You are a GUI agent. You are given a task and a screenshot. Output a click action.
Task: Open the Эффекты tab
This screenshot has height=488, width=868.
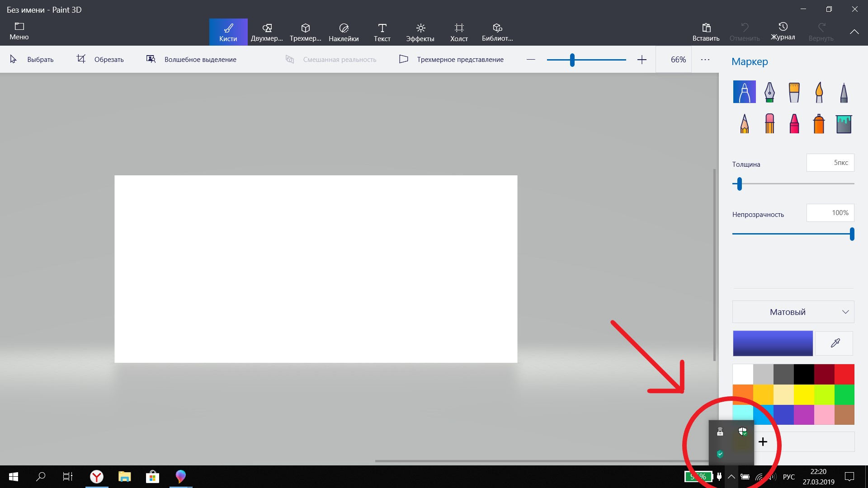pos(420,32)
